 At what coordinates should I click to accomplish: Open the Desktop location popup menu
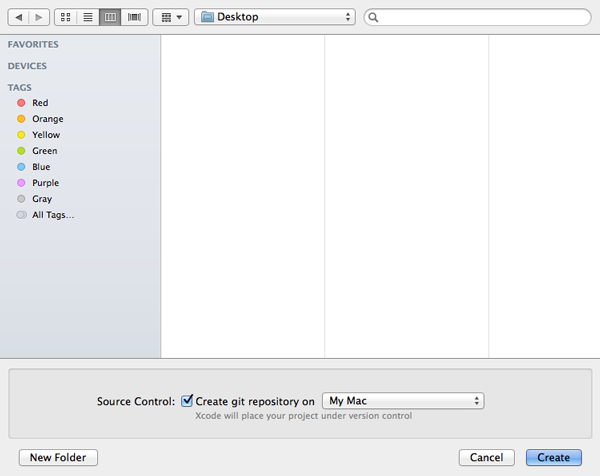(x=275, y=17)
